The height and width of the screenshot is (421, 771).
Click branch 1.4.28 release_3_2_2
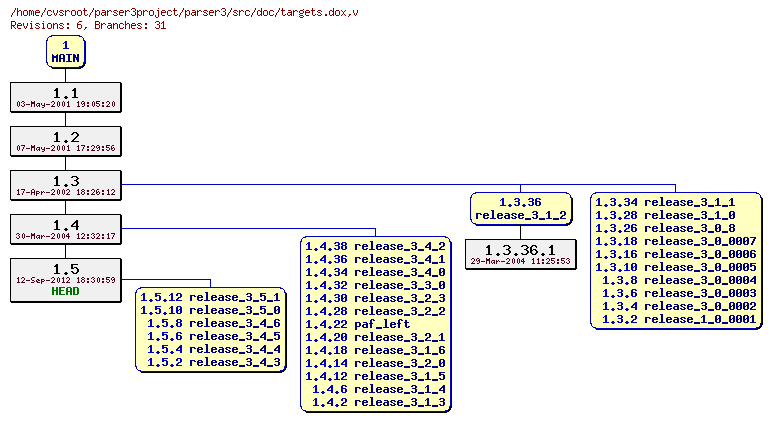pyautogui.click(x=376, y=311)
